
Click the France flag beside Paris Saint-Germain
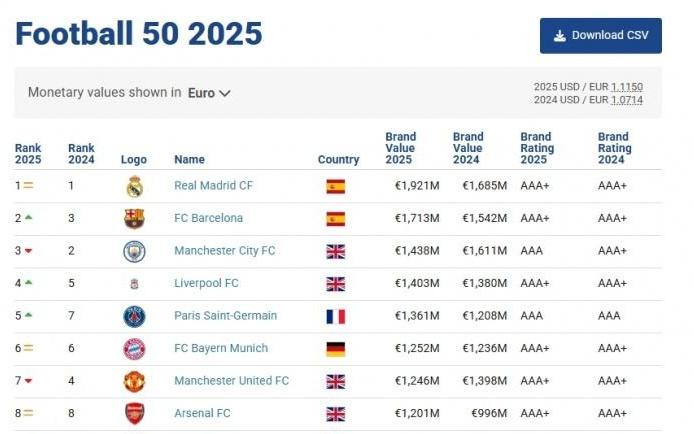click(335, 316)
